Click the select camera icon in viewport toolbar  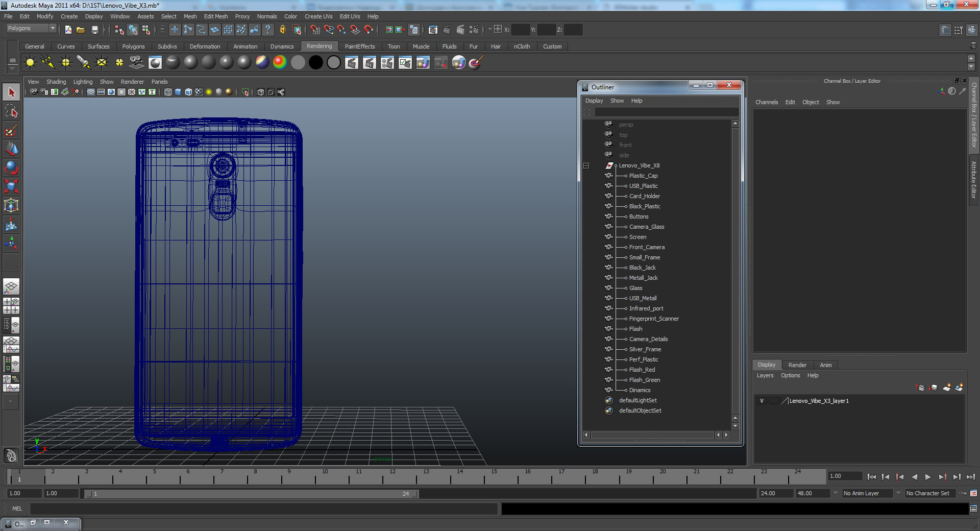click(x=34, y=92)
